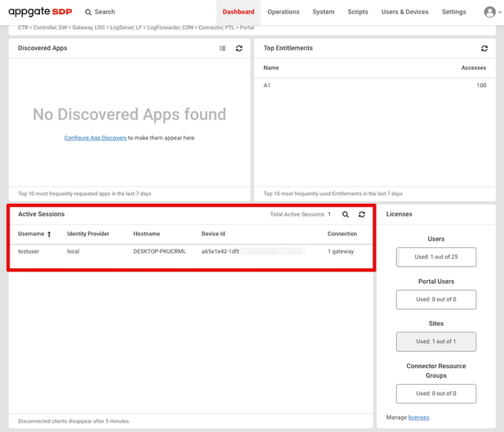The height and width of the screenshot is (432, 504).
Task: Click the Users license usage bar
Action: click(x=436, y=257)
